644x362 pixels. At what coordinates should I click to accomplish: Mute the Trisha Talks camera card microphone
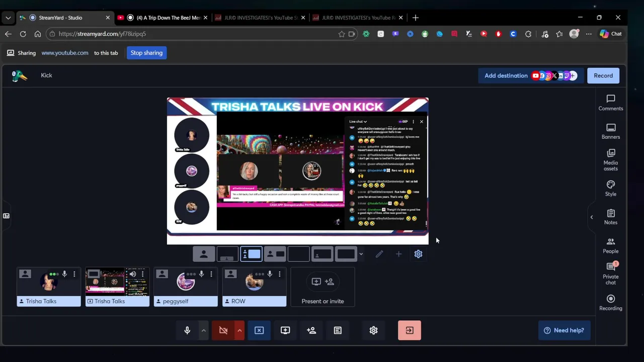(x=64, y=274)
